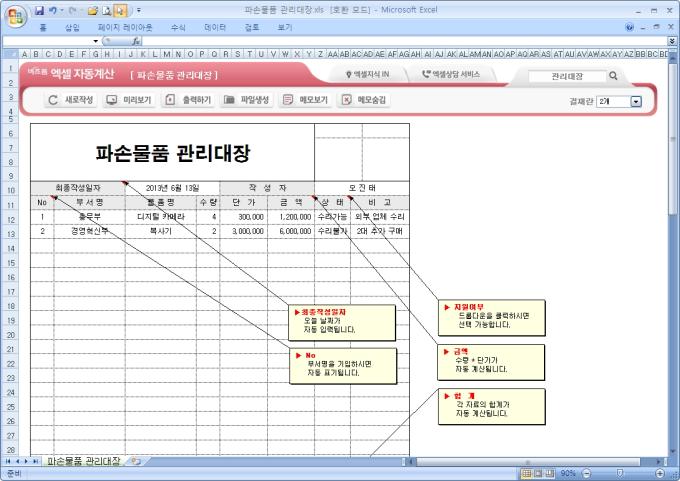This screenshot has height=481, width=680.
Task: Click the Select All corner of the sheet
Action: (10, 54)
